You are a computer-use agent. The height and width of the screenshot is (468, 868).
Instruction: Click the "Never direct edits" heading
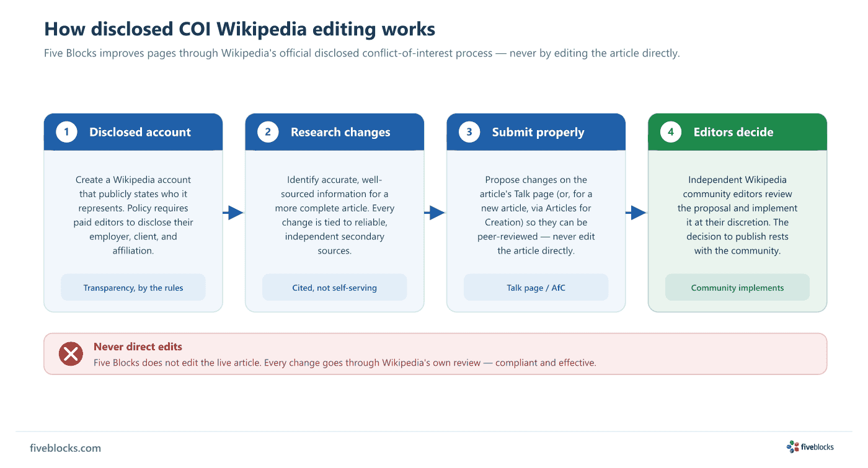138,347
